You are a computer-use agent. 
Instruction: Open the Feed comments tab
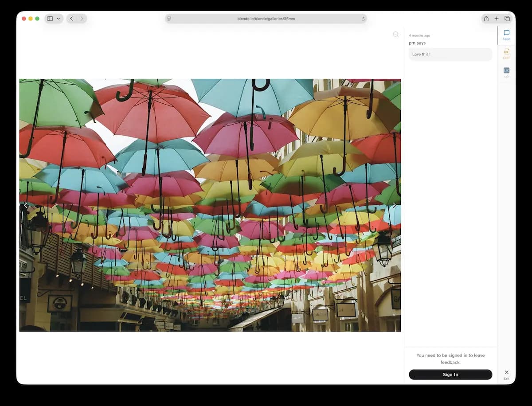pos(506,35)
